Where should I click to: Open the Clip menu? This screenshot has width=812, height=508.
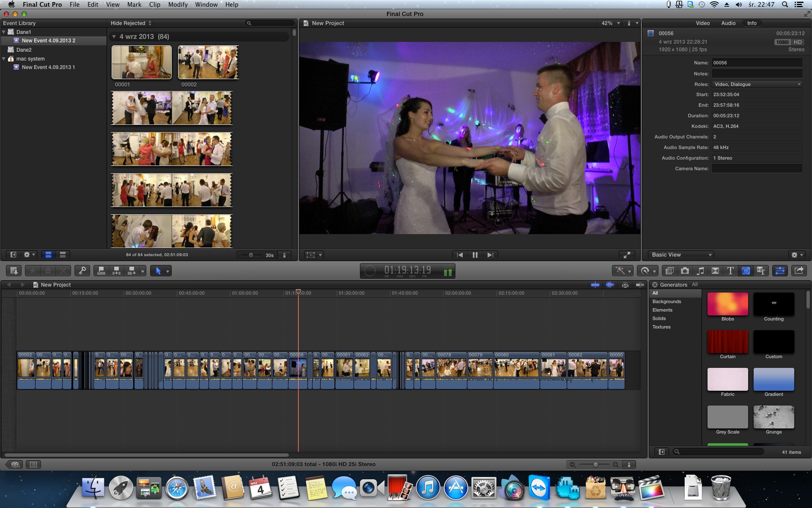coord(154,5)
